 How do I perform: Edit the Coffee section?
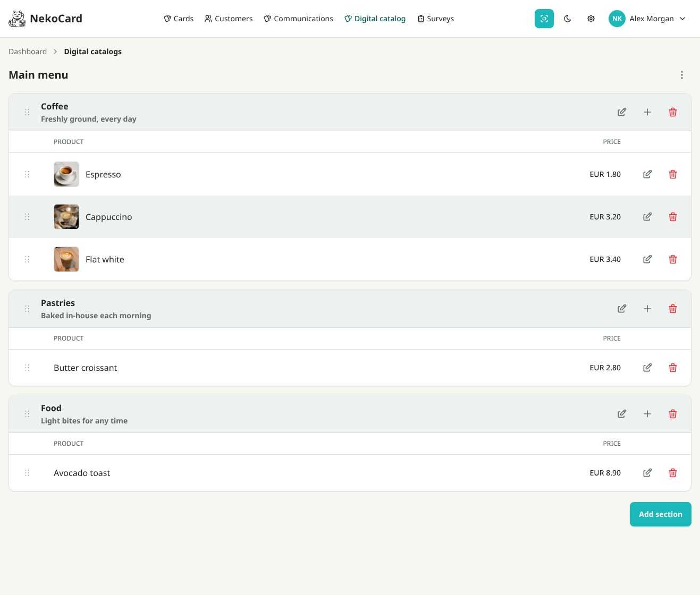click(622, 112)
